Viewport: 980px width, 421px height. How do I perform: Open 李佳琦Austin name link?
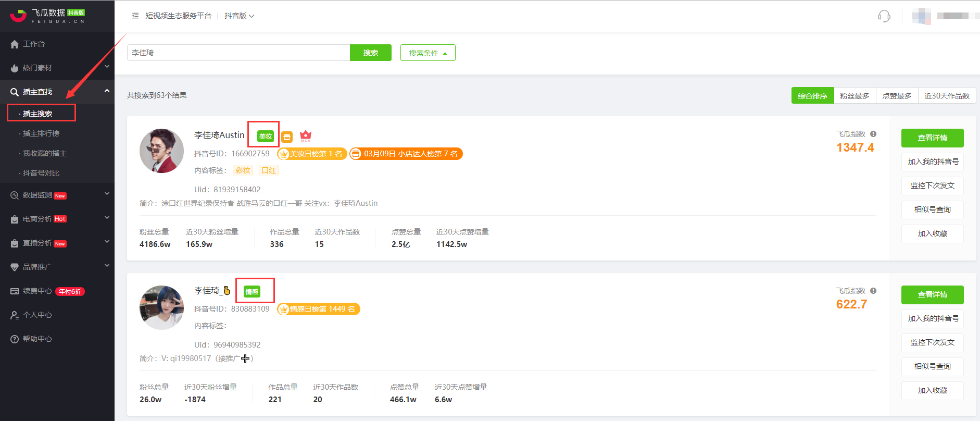click(219, 135)
